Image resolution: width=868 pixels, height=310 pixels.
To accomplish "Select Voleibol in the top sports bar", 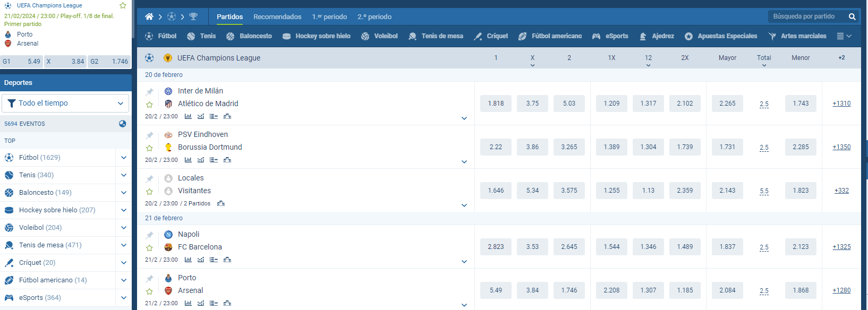I will pyautogui.click(x=379, y=36).
